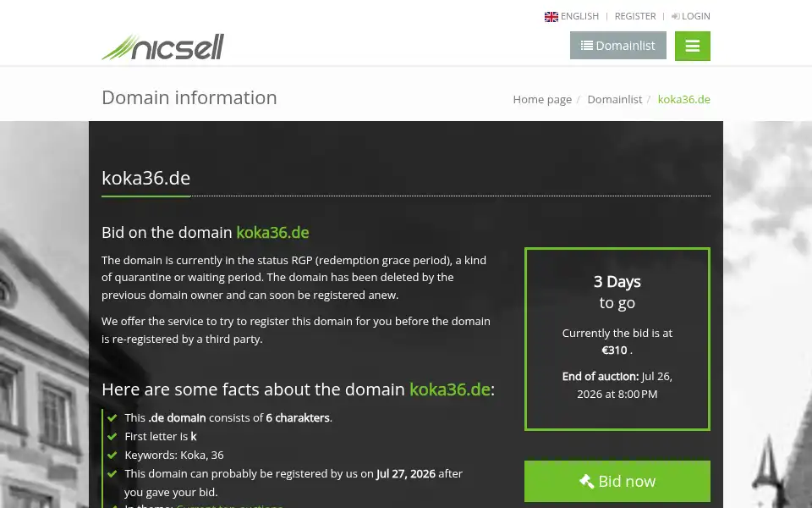Open the REGISTER link
Image resolution: width=812 pixels, height=508 pixels.
point(635,16)
